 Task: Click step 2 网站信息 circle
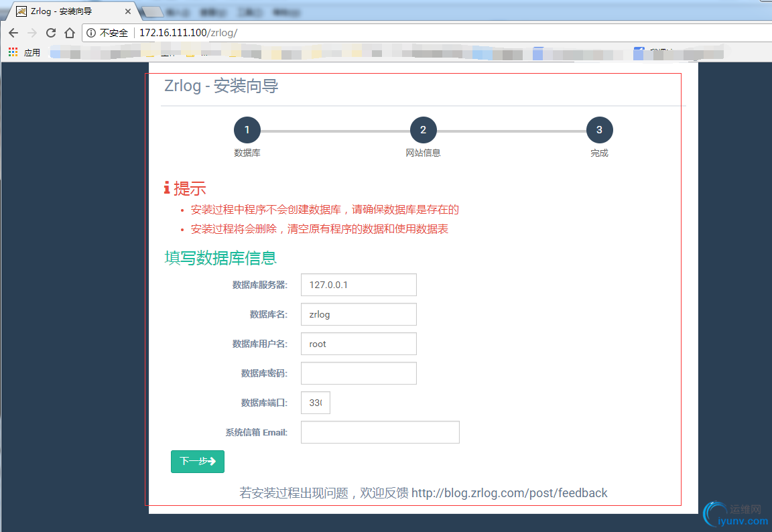pyautogui.click(x=423, y=130)
